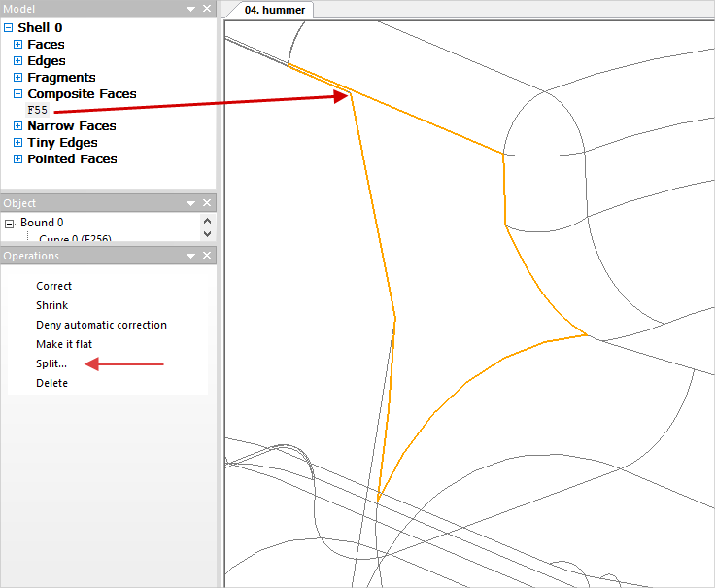This screenshot has height=588, width=715.
Task: Close the Operations panel
Action: coord(207,256)
